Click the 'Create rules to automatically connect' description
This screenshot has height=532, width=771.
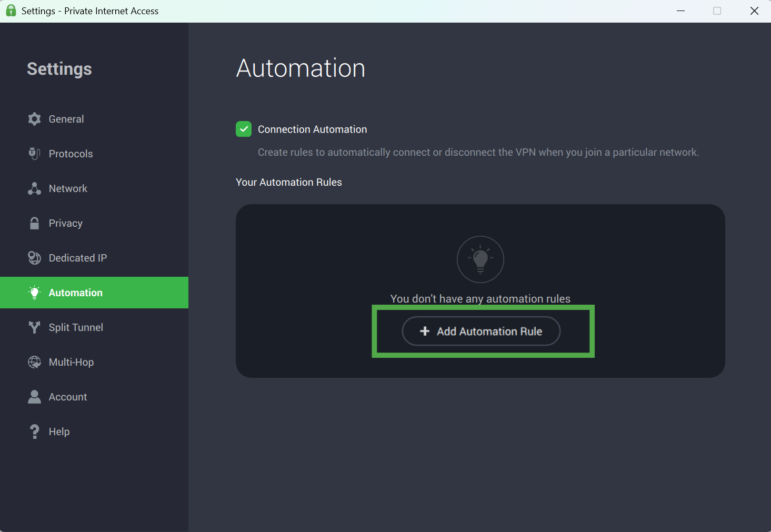(478, 152)
